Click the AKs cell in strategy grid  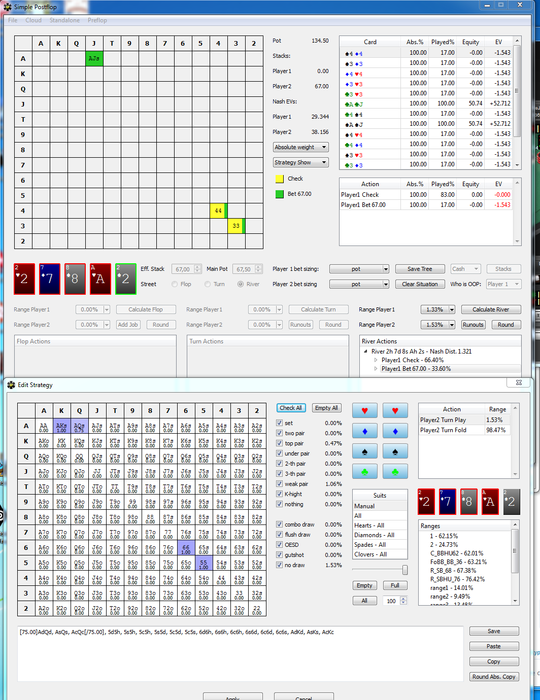(62, 428)
